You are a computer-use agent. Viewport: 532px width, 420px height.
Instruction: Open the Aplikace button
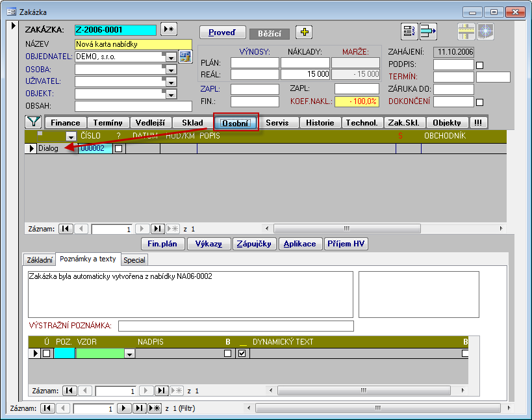[299, 244]
